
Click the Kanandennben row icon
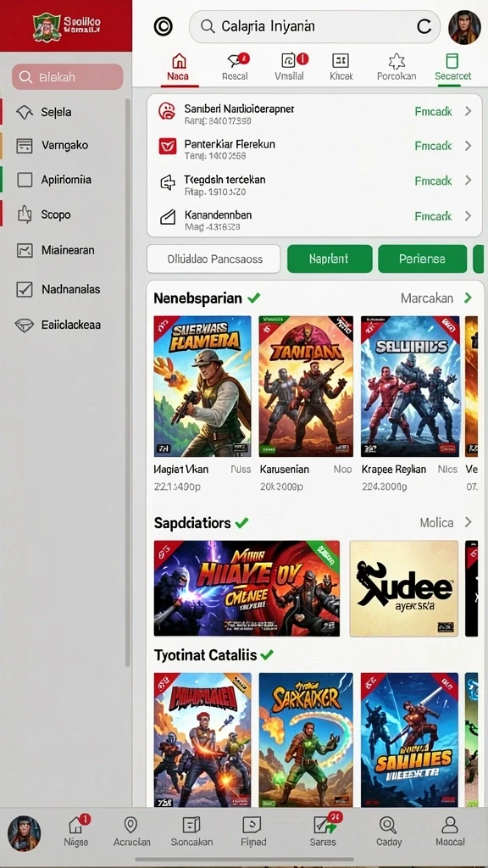pyautogui.click(x=167, y=217)
